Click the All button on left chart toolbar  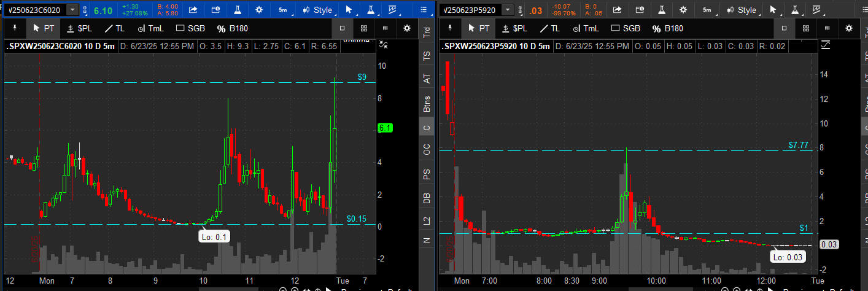point(386,28)
